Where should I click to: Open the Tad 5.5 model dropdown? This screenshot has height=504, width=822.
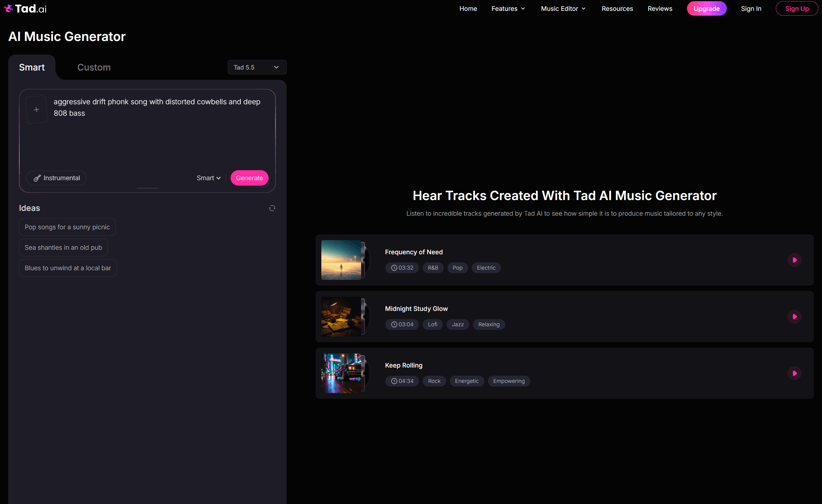click(257, 67)
